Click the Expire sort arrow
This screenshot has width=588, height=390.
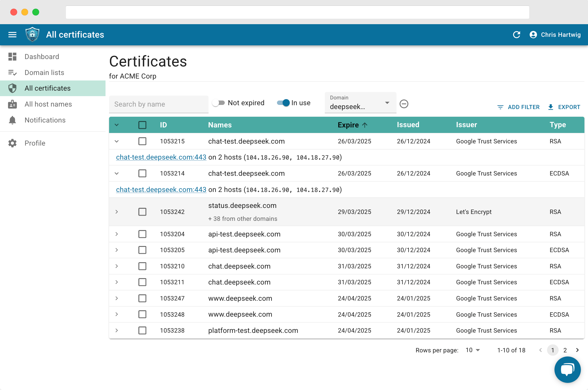tap(365, 125)
